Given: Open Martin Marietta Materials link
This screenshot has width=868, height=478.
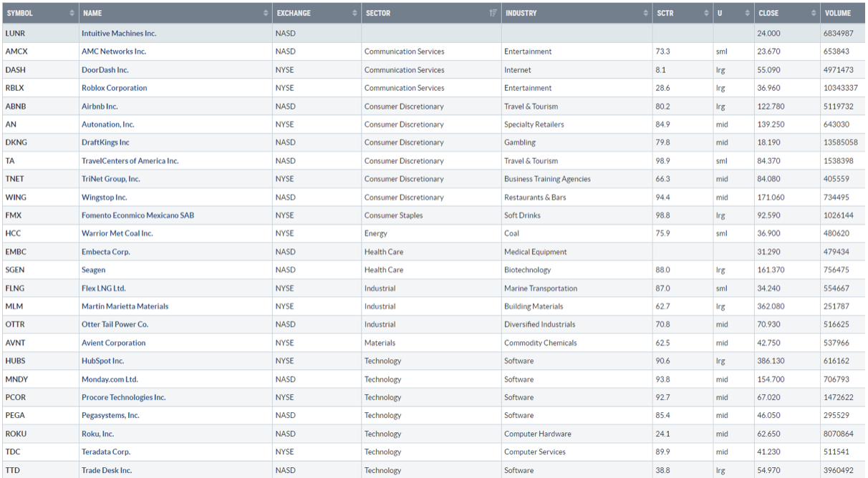Looking at the screenshot, I should (125, 306).
